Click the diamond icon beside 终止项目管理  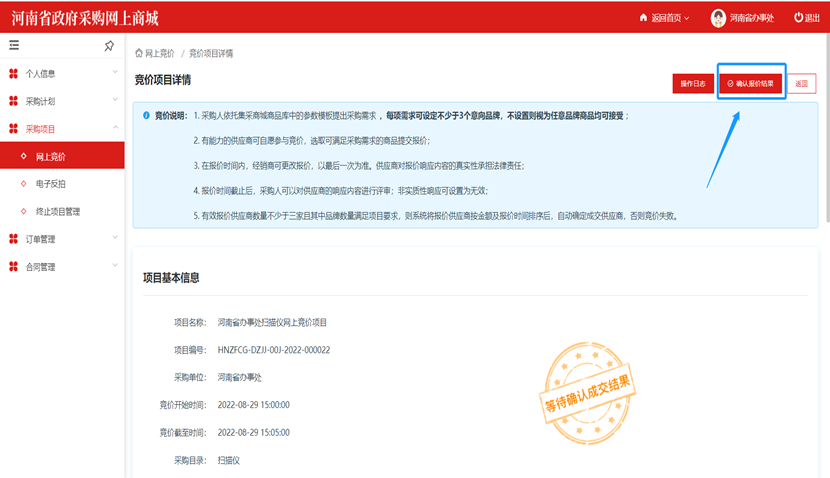pos(23,211)
